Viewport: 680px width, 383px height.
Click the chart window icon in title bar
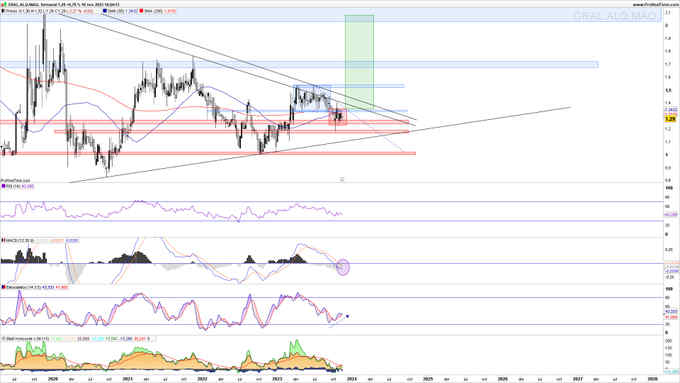[3, 4]
